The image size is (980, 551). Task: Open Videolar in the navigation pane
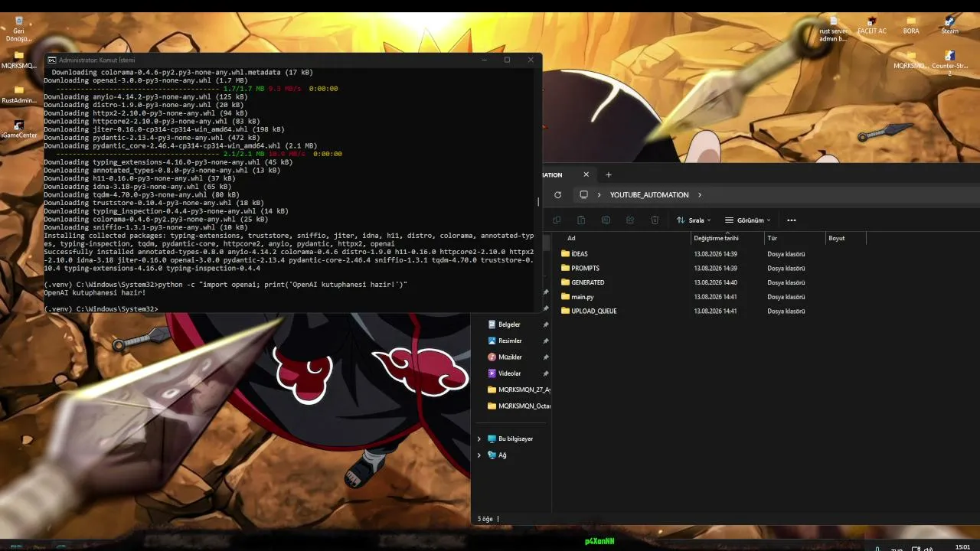pos(509,373)
